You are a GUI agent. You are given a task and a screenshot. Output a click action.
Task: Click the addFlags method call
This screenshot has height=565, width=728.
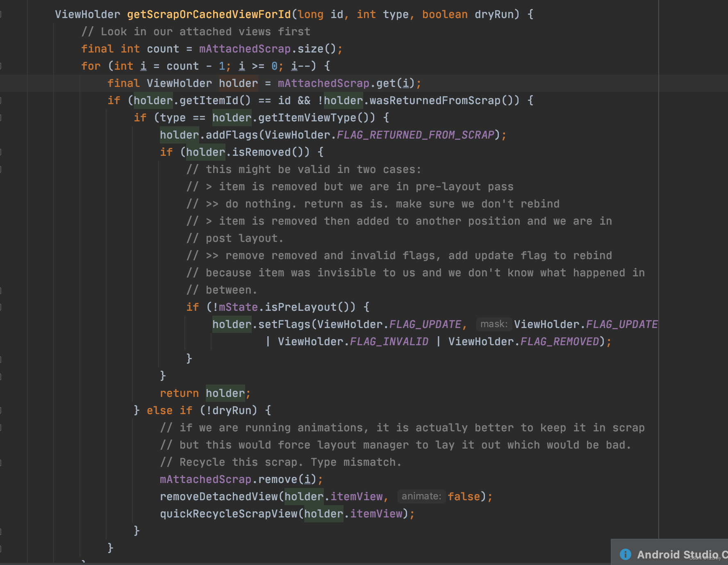tap(232, 135)
